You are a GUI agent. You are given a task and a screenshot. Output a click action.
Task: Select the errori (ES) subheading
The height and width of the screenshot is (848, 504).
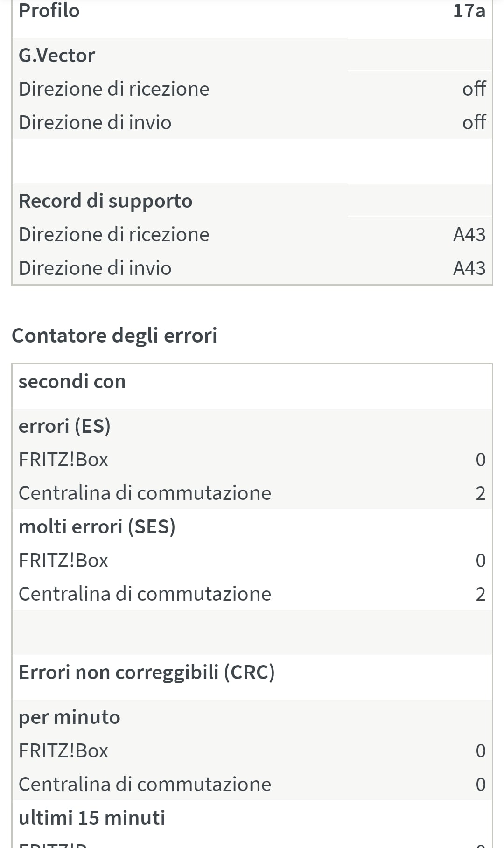click(64, 426)
